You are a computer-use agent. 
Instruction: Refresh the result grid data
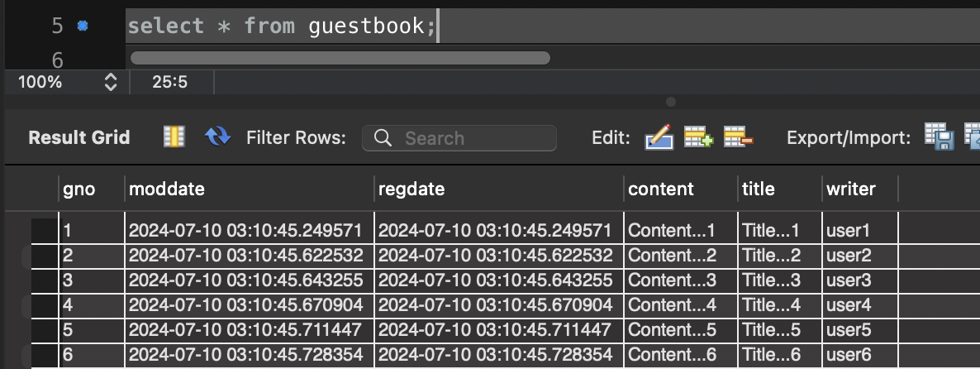[x=217, y=137]
